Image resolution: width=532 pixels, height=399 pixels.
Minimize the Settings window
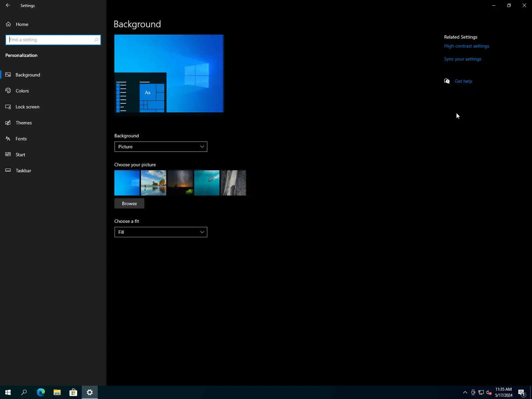coord(494,5)
